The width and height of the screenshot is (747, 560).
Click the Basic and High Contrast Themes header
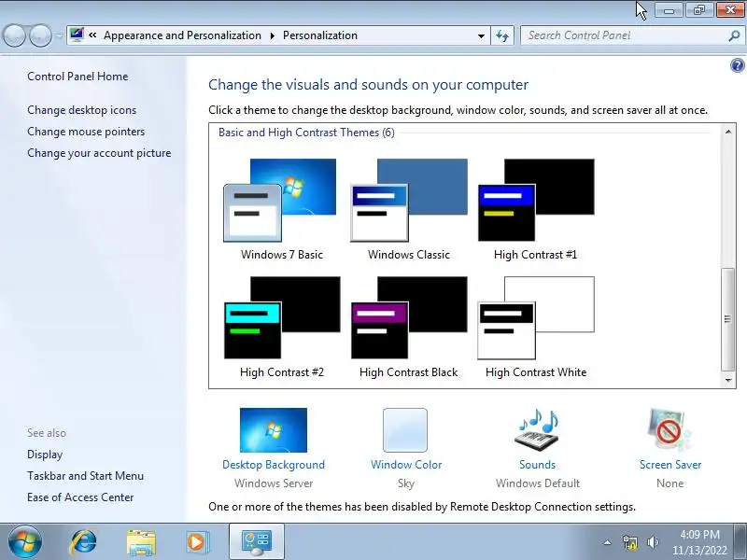click(306, 133)
